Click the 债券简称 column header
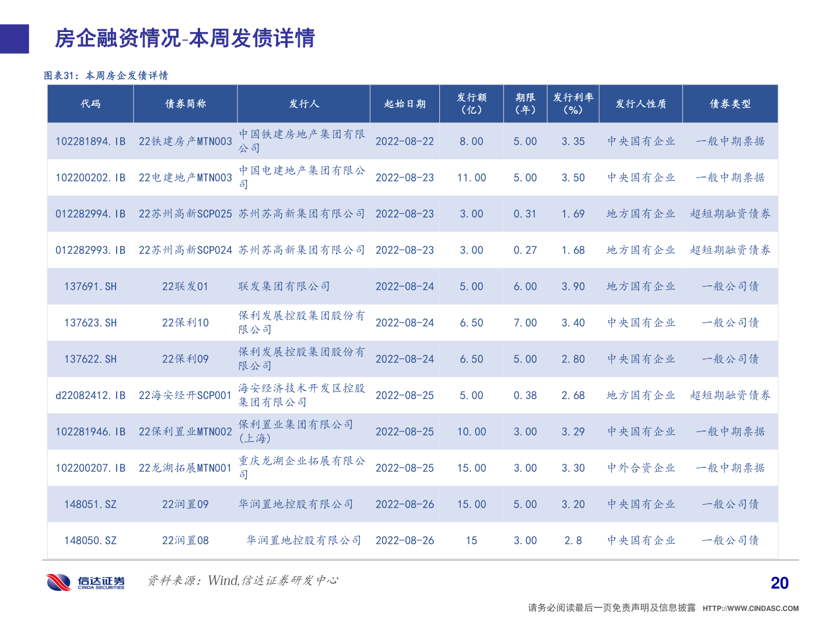Screen dimensions: 840x630 coord(185,104)
